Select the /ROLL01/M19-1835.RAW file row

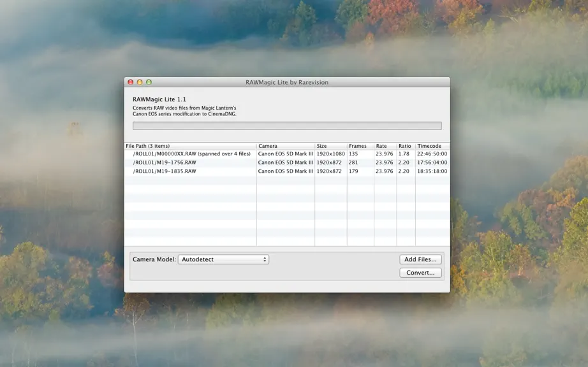pyautogui.click(x=287, y=171)
